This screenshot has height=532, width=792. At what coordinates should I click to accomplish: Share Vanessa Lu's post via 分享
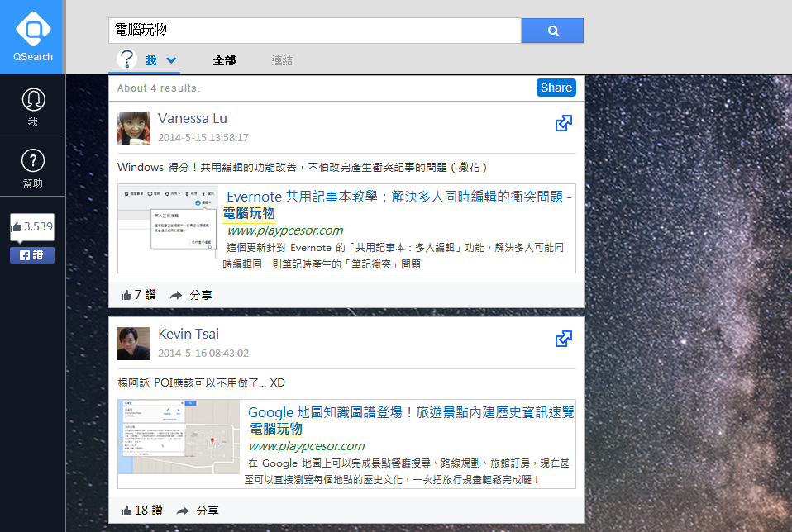tap(191, 295)
